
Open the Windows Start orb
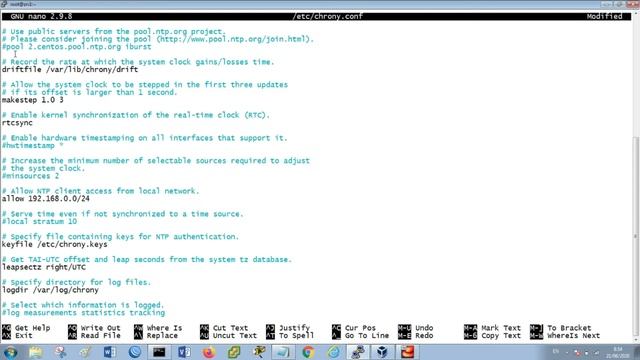point(11,352)
